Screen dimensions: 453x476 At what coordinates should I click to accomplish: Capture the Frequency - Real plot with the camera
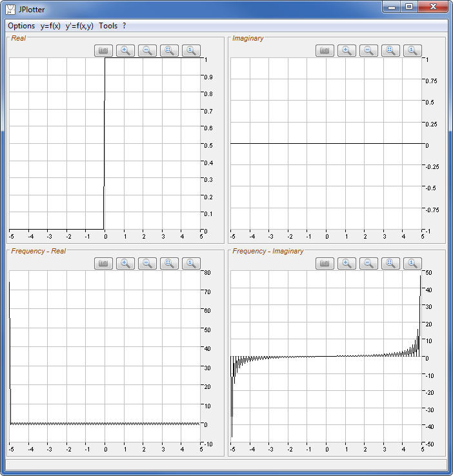(x=104, y=263)
